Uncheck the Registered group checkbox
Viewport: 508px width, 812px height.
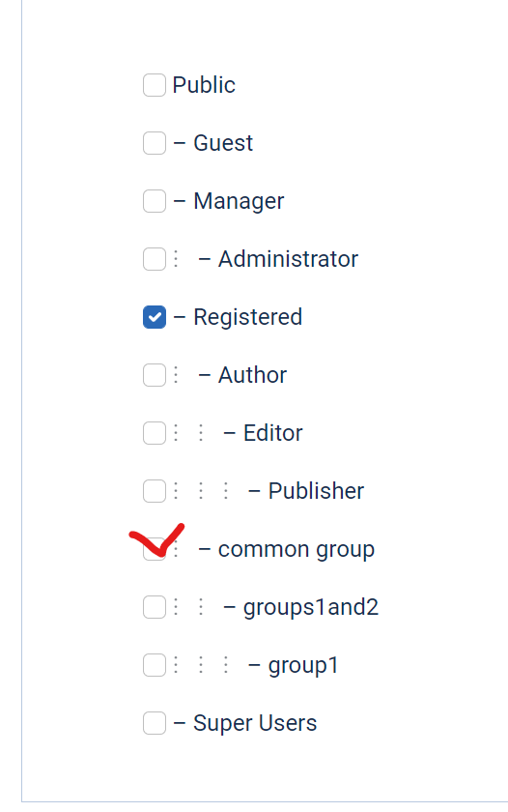(155, 317)
